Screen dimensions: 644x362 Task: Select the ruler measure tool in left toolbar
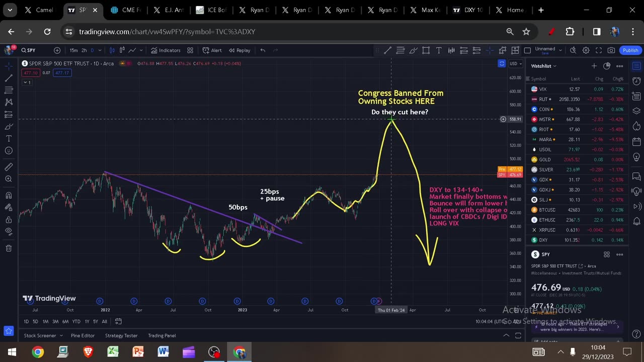coord(9,167)
